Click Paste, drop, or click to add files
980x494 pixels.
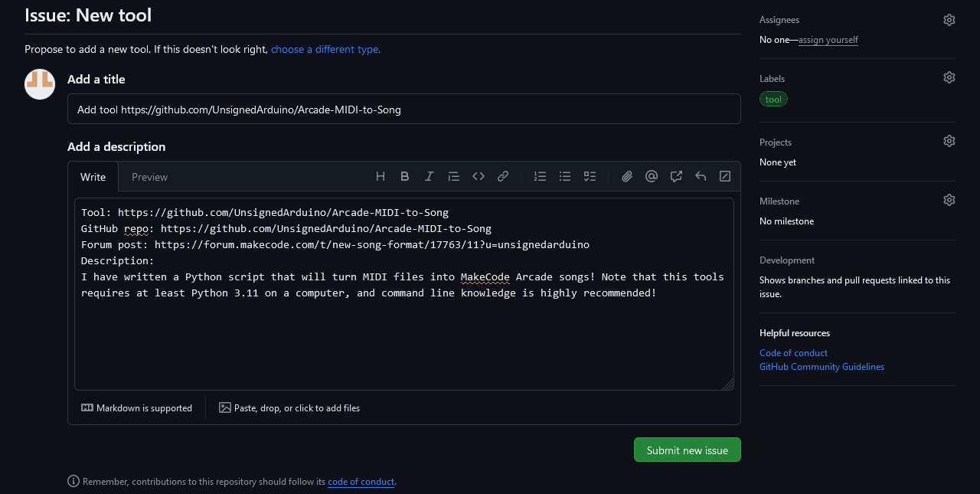click(289, 408)
